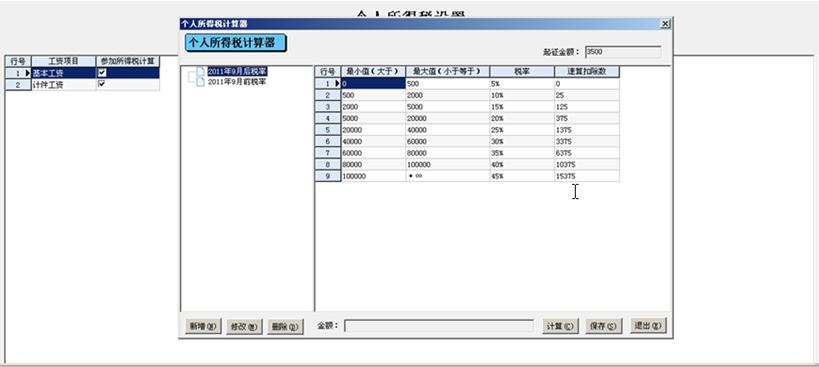
Task: Click document icon beside 2011年9月前税率
Action: (200, 82)
